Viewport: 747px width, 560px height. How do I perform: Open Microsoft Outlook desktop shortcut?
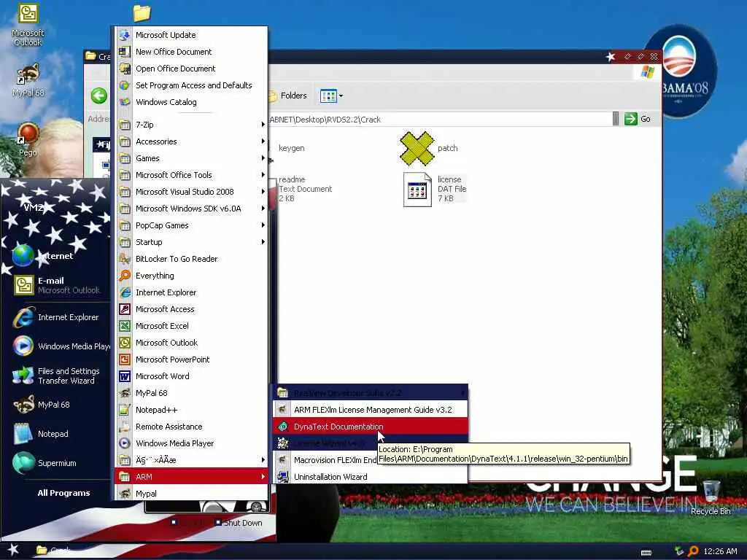click(x=28, y=25)
